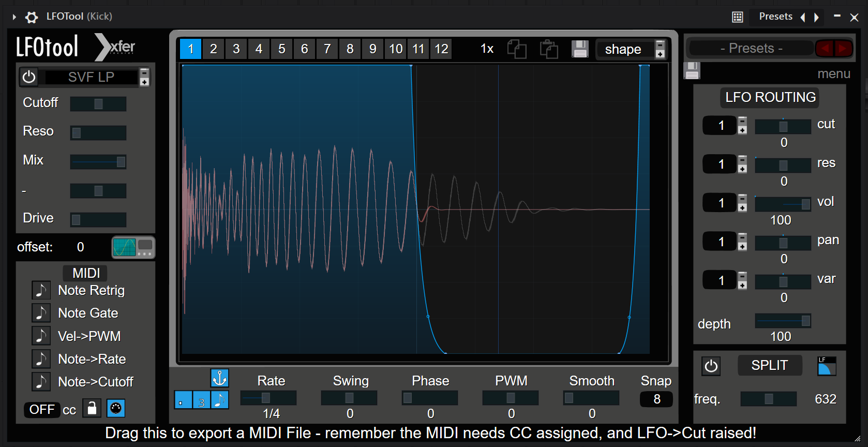Enable Vel->PWM
This screenshot has width=868, height=447.
pos(41,336)
